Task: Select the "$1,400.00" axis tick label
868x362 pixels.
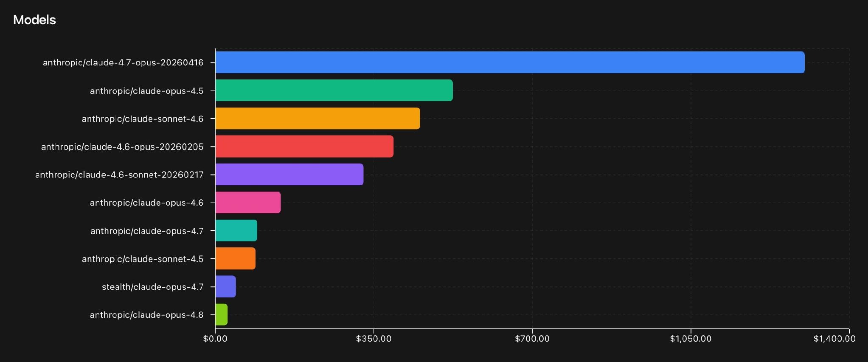Action: (834, 339)
